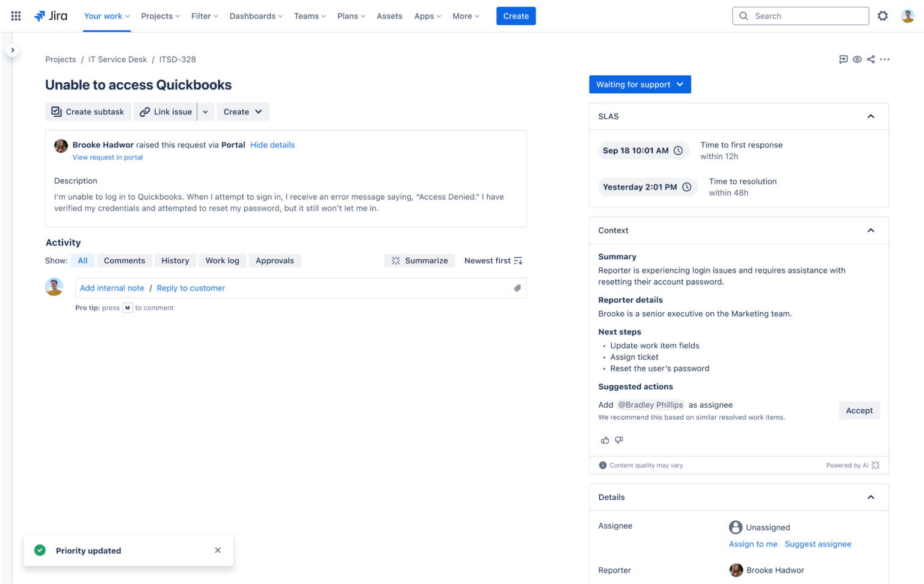Open the Link issue dropdown arrow

coord(206,112)
